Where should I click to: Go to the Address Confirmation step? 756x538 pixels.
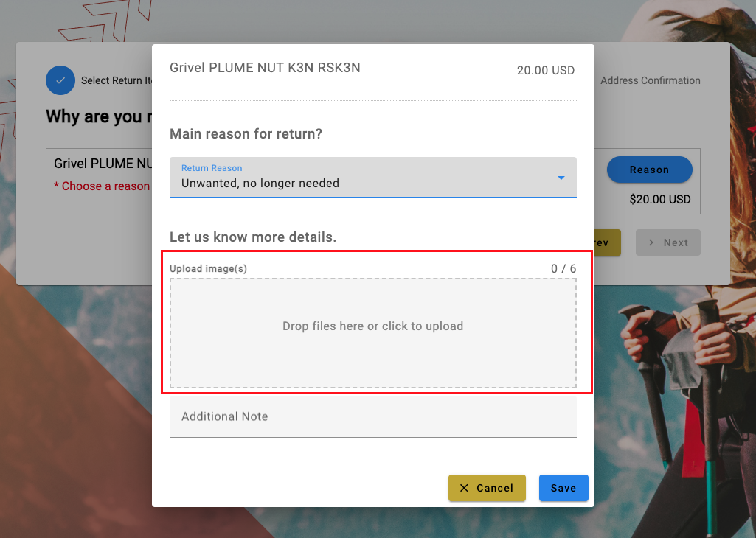tap(651, 80)
